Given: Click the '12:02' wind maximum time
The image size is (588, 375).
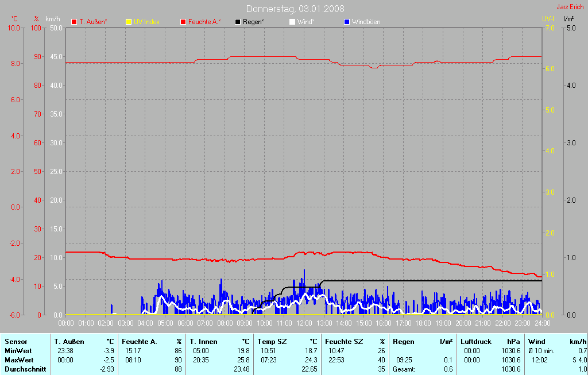Looking at the screenshot, I should click(540, 359).
